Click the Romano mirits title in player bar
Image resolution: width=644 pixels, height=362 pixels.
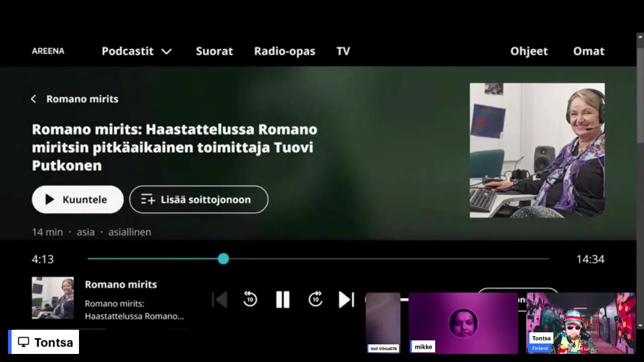[x=121, y=285]
